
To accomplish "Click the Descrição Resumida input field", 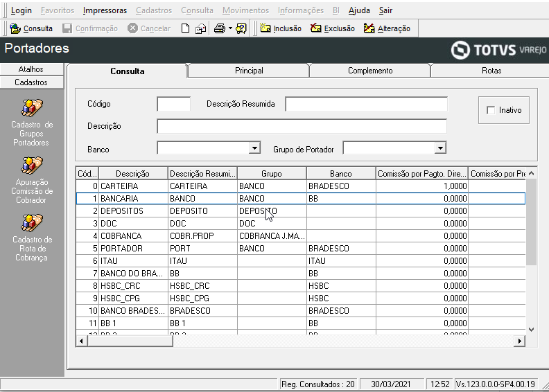I will pos(366,104).
